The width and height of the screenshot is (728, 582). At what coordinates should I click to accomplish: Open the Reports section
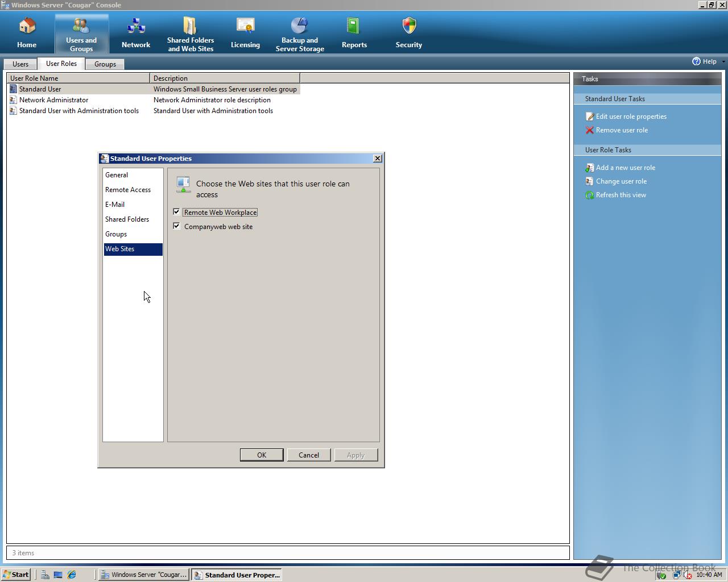click(354, 34)
